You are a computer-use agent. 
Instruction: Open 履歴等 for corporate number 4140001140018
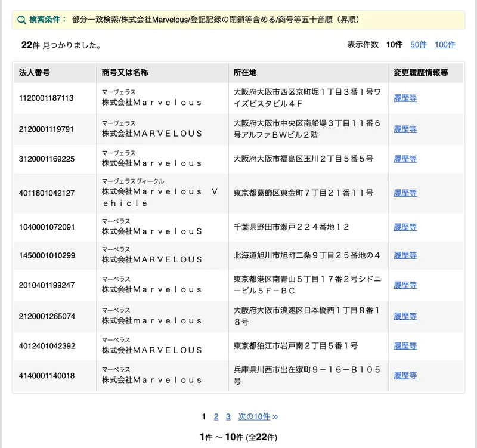pyautogui.click(x=405, y=376)
